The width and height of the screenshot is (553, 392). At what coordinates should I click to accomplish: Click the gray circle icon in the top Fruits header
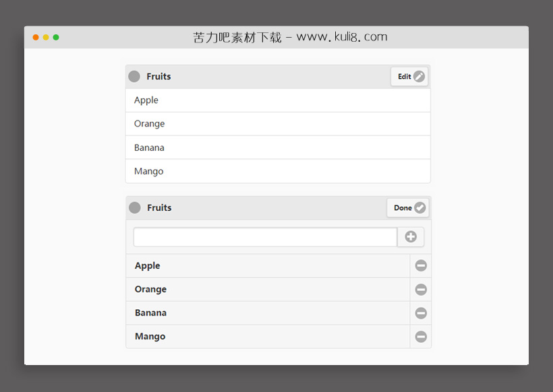pyautogui.click(x=134, y=76)
